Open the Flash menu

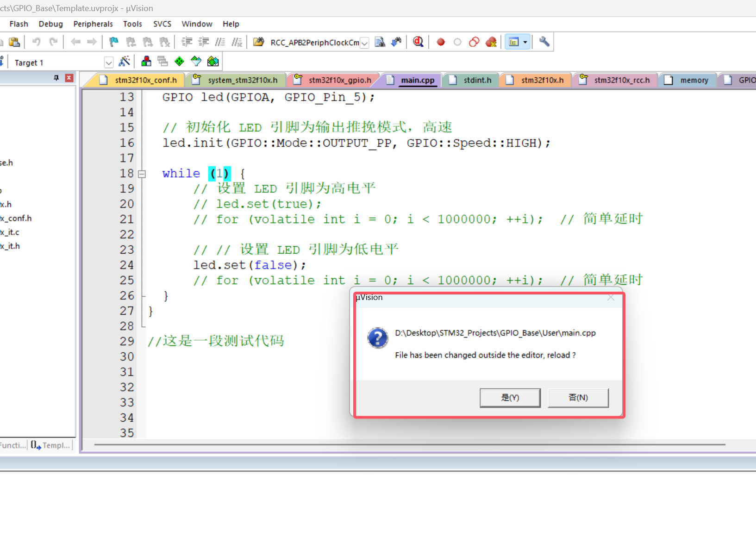pyautogui.click(x=19, y=24)
